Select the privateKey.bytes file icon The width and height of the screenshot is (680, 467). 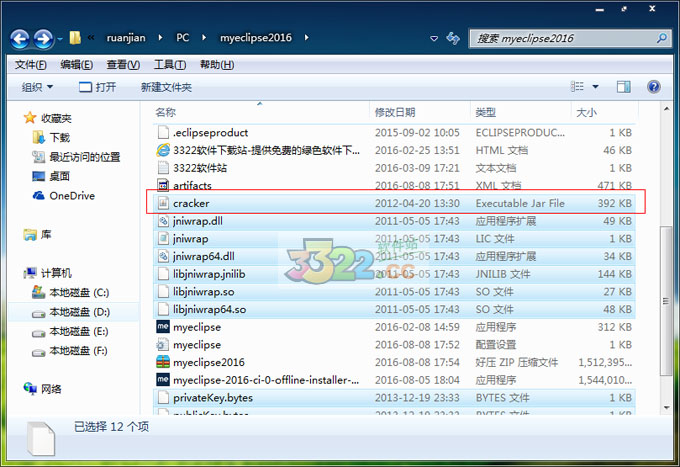(x=163, y=398)
